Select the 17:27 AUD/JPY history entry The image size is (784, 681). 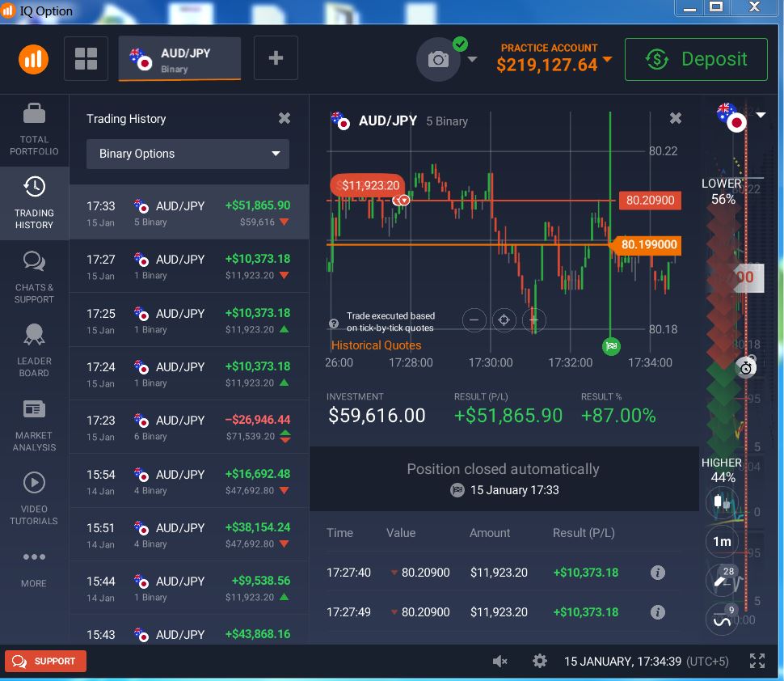point(189,267)
